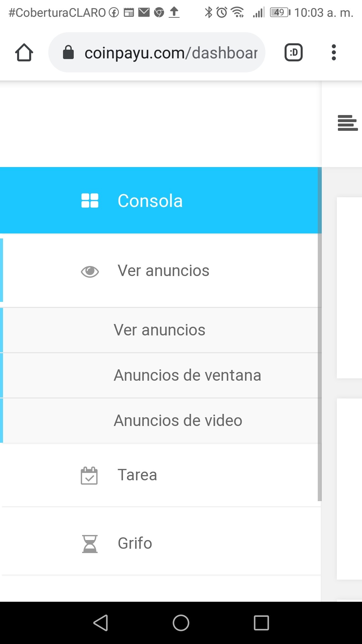This screenshot has height=644, width=362.
Task: Expand the Tarea menu entry
Action: [161, 475]
